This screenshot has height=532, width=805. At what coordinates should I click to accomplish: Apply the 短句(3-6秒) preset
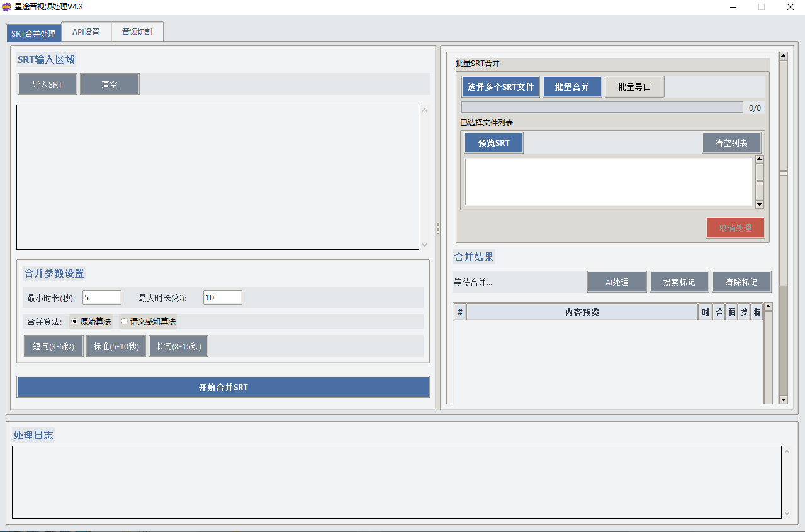[x=53, y=346]
